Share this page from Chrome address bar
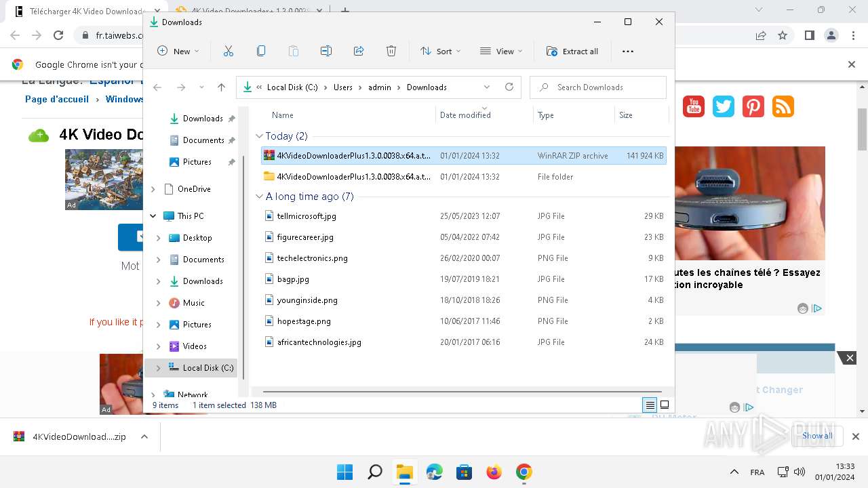 761,35
